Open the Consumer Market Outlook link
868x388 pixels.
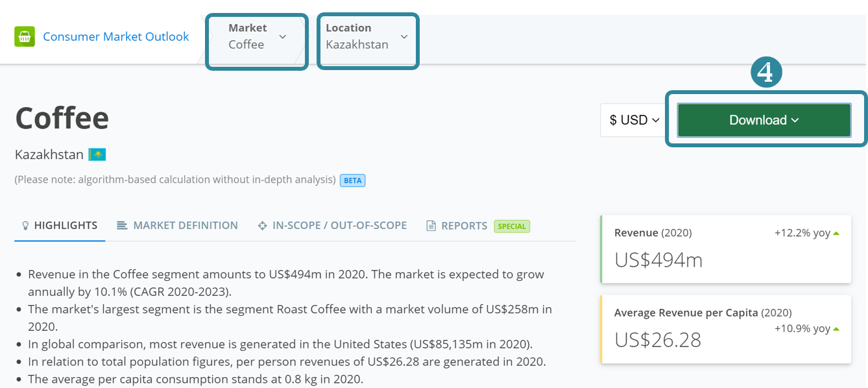pos(115,37)
